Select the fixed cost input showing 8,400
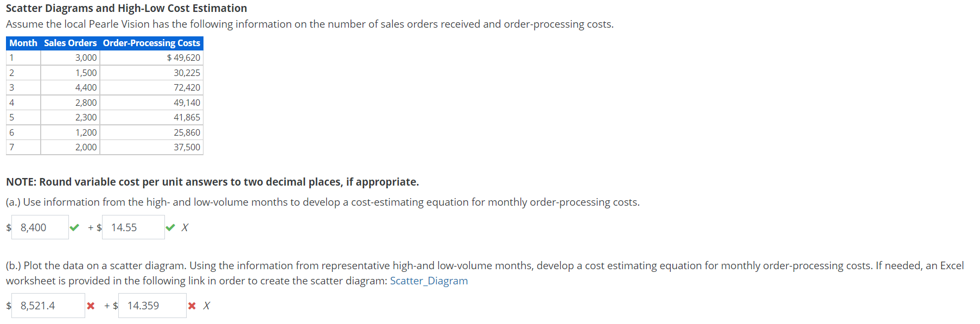Image resolution: width=980 pixels, height=324 pixels. click(x=39, y=227)
